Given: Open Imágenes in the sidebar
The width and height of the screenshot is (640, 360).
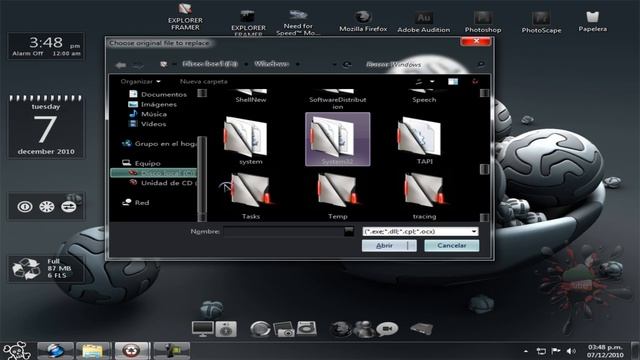Looking at the screenshot, I should point(153,104).
